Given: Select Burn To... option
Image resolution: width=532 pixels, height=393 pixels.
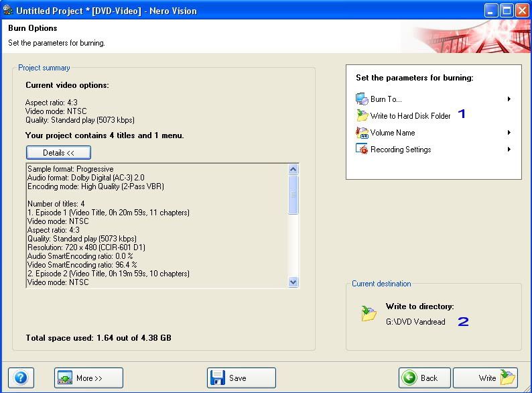Looking at the screenshot, I should (x=386, y=99).
